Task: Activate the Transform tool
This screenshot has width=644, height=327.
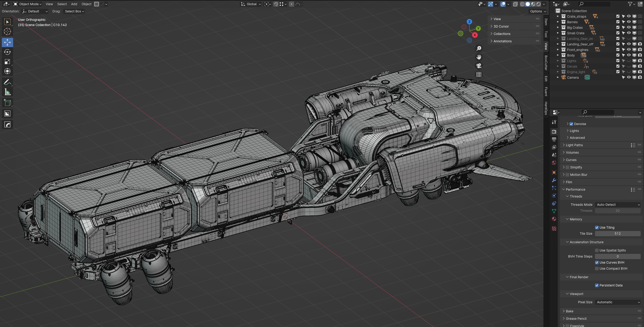Action: (7, 71)
